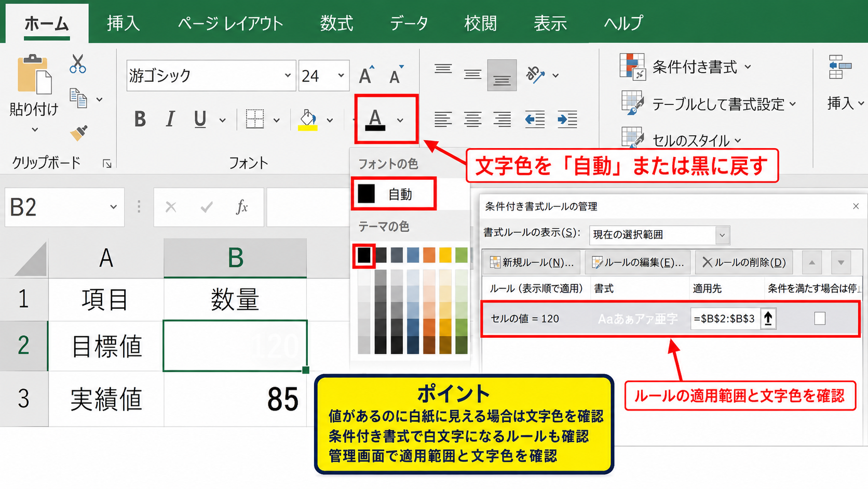This screenshot has width=868, height=489.
Task: Switch to the 校閲 tab
Action: tap(480, 23)
